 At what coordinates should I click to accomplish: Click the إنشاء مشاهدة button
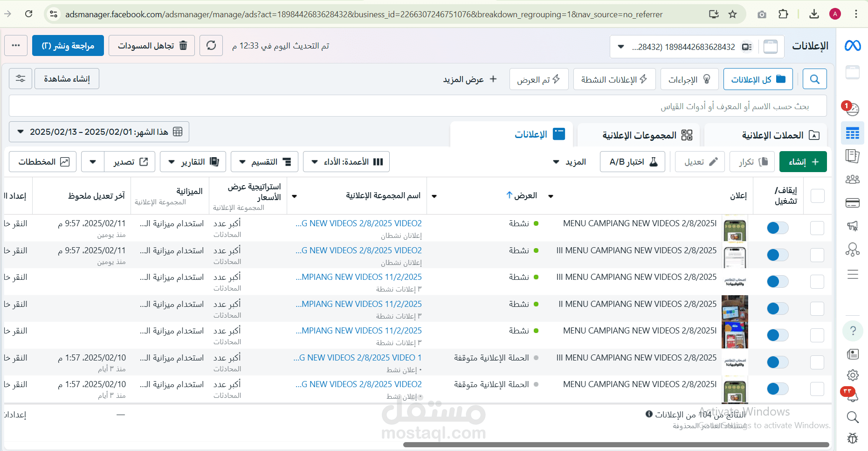coord(67,78)
